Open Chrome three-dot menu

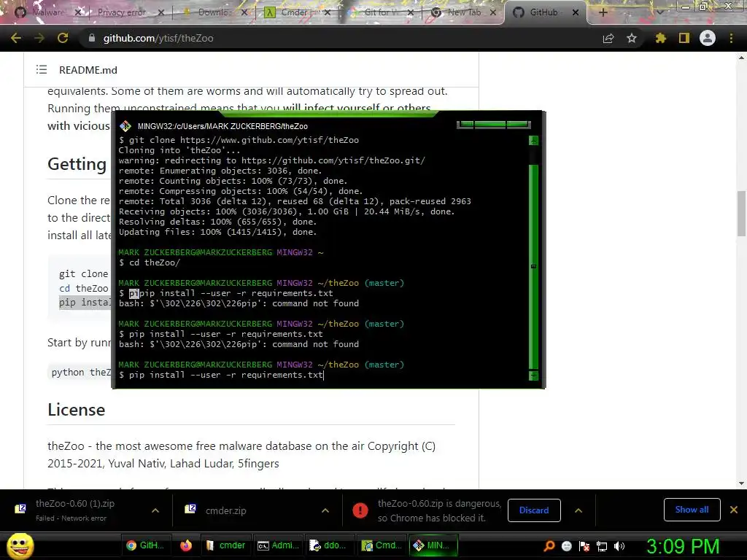pos(731,38)
